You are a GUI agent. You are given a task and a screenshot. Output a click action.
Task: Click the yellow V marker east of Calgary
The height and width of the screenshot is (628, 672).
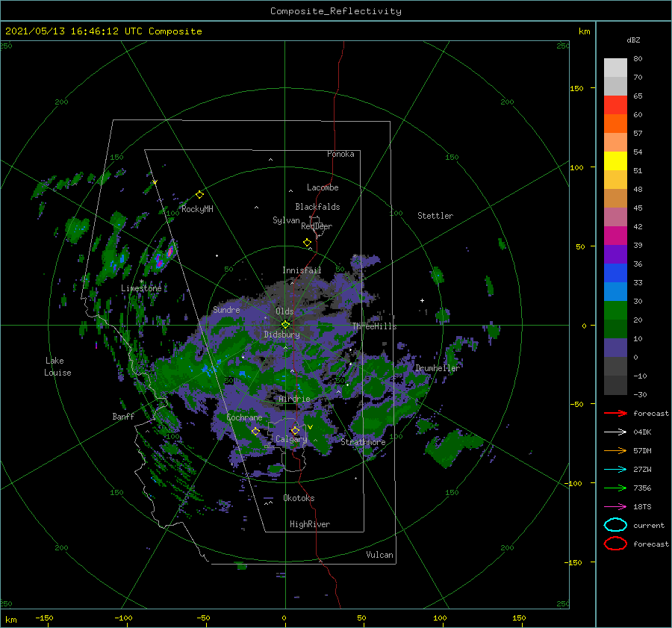pos(311,427)
